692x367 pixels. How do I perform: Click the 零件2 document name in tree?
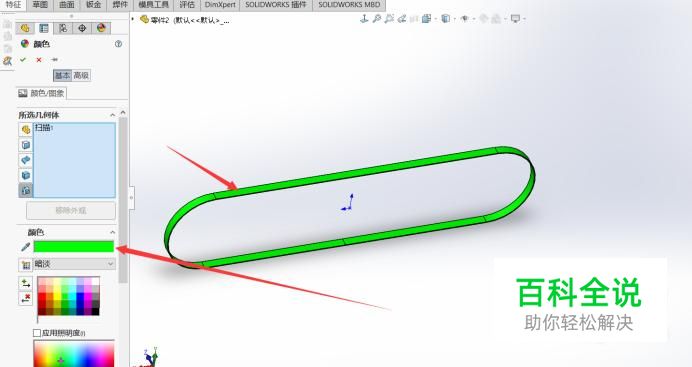tap(160, 20)
